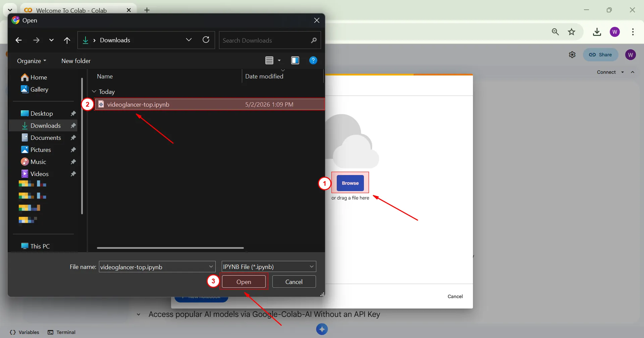Click the search magnifier icon in dialog
Image resolution: width=644 pixels, height=338 pixels.
point(314,40)
